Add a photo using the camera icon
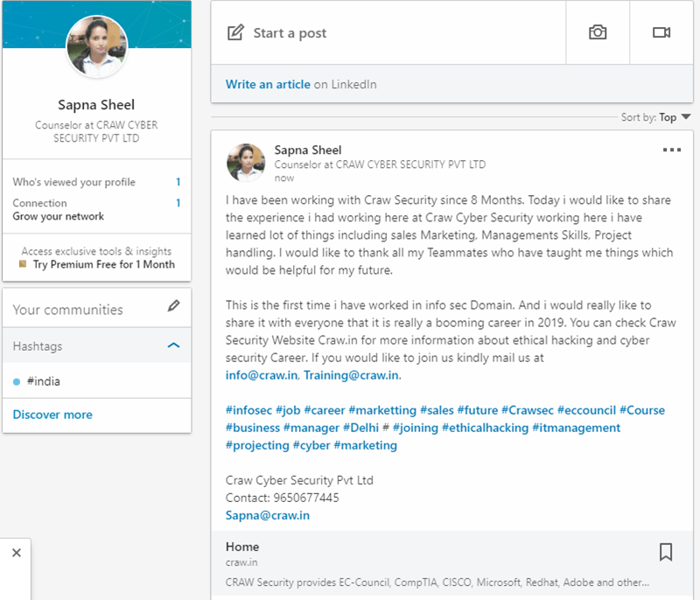 point(598,32)
